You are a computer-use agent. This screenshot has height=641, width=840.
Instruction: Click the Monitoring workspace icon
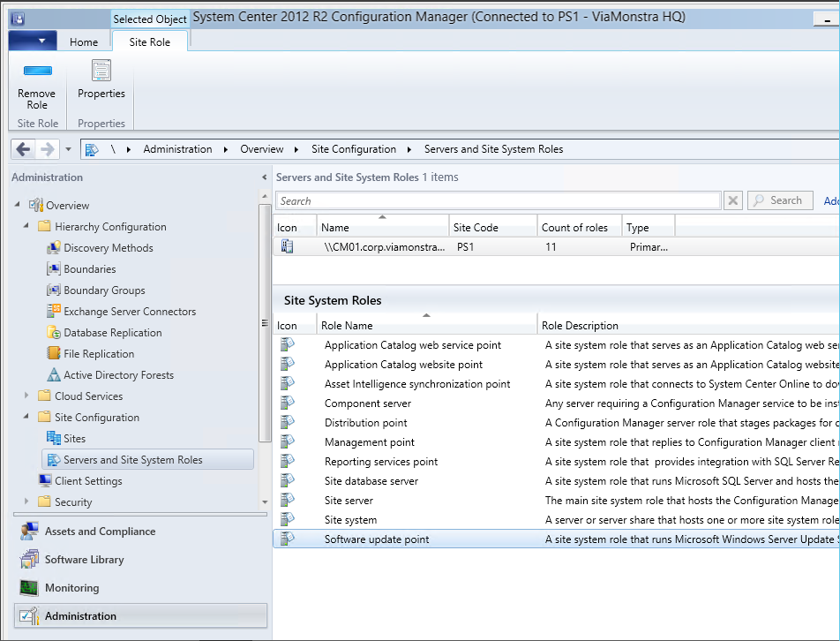(29, 588)
